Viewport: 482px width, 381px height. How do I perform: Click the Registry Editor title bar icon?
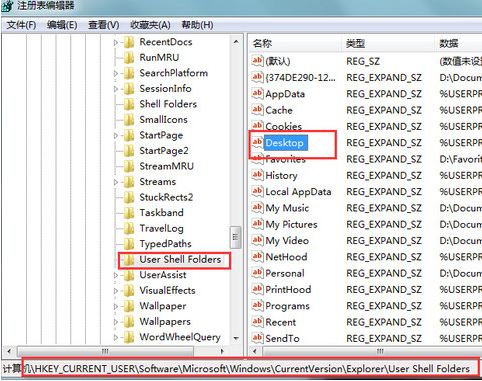tap(7, 6)
